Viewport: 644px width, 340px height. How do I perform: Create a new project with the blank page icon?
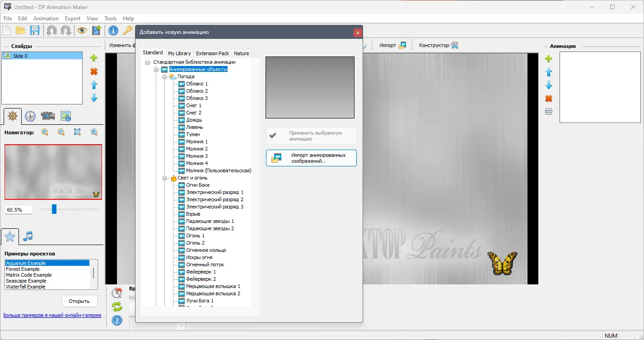point(7,30)
